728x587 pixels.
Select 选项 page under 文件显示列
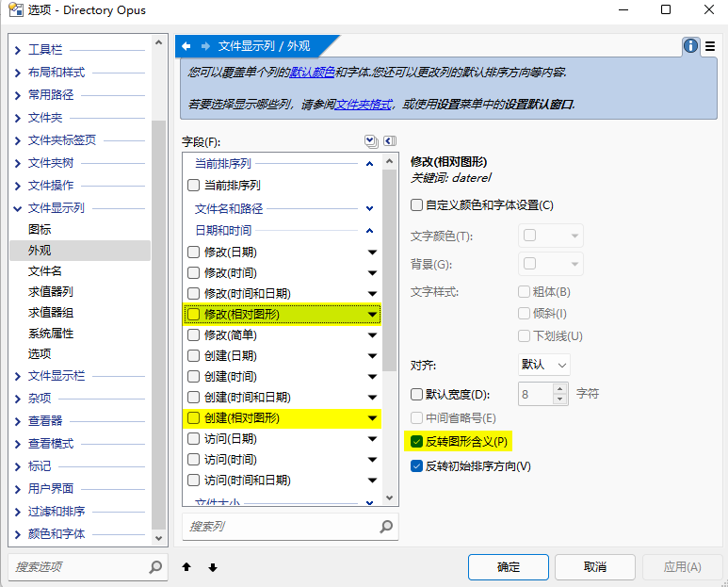[40, 354]
